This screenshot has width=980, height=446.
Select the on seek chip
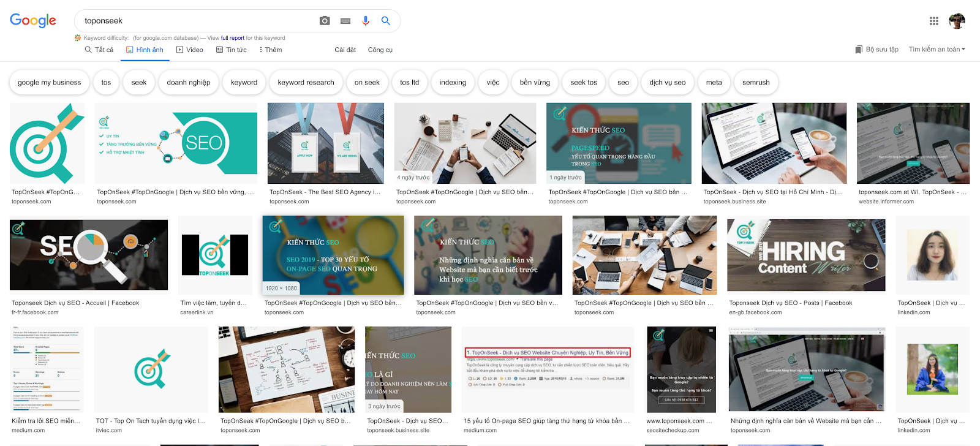click(367, 82)
